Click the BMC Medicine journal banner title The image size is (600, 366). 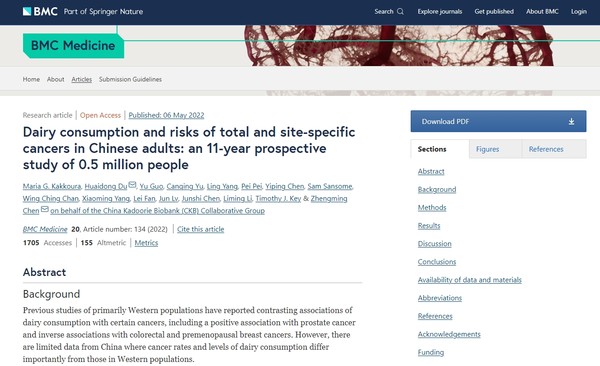coord(73,46)
